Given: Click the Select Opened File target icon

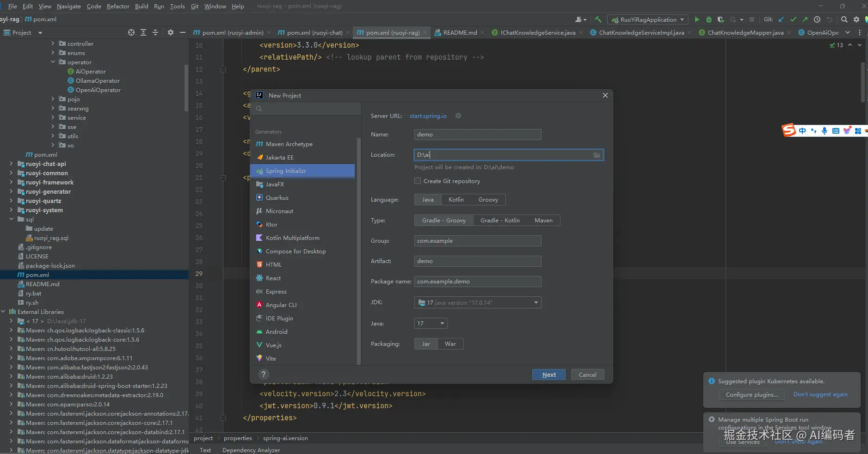Looking at the screenshot, I should pyautogui.click(x=131, y=32).
